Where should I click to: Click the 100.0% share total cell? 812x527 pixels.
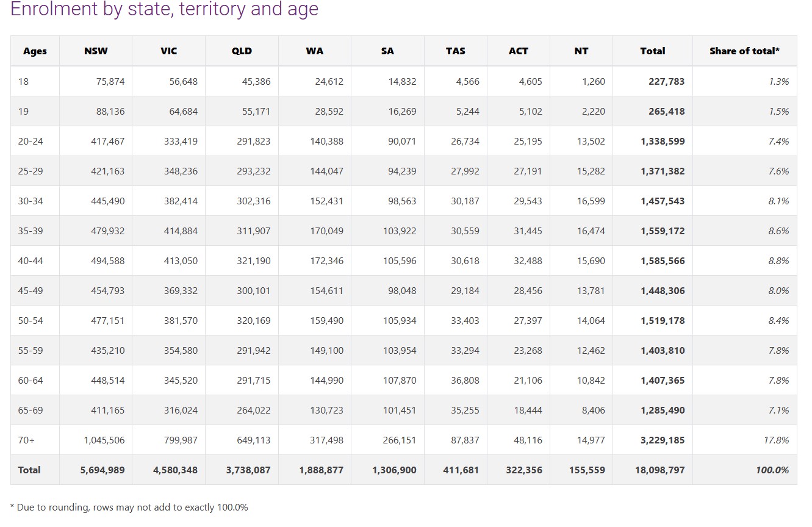[772, 470]
